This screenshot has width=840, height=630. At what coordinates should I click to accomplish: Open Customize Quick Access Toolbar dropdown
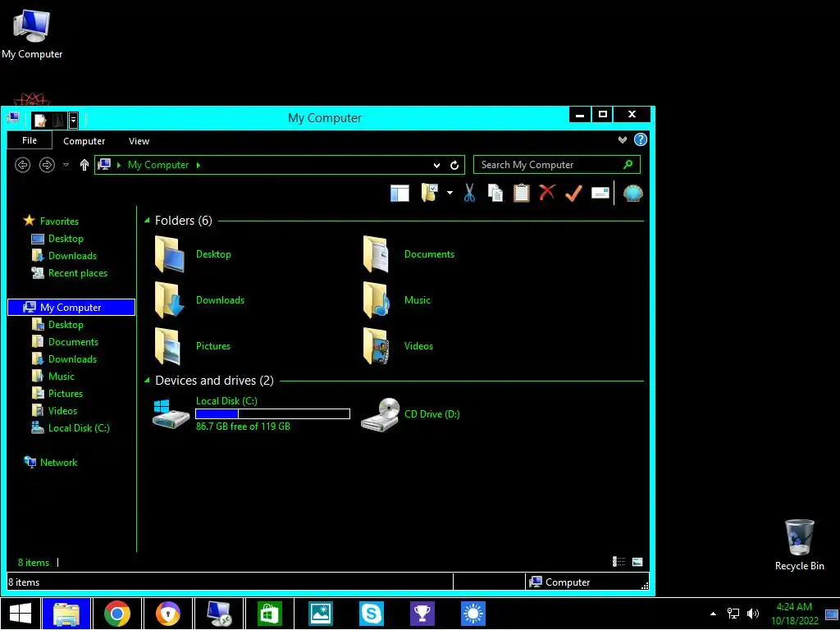[73, 120]
